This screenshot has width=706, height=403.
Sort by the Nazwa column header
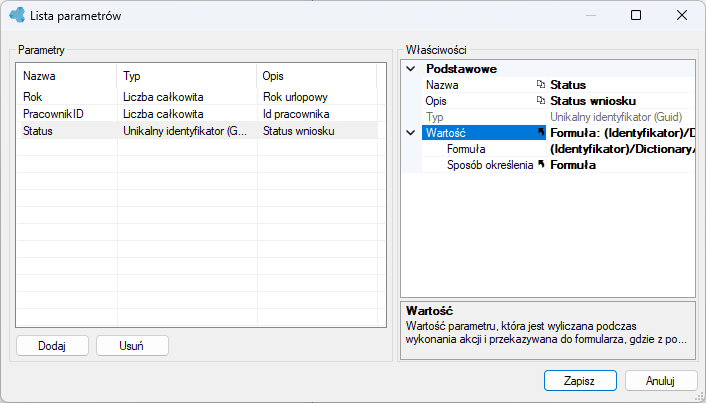click(67, 76)
